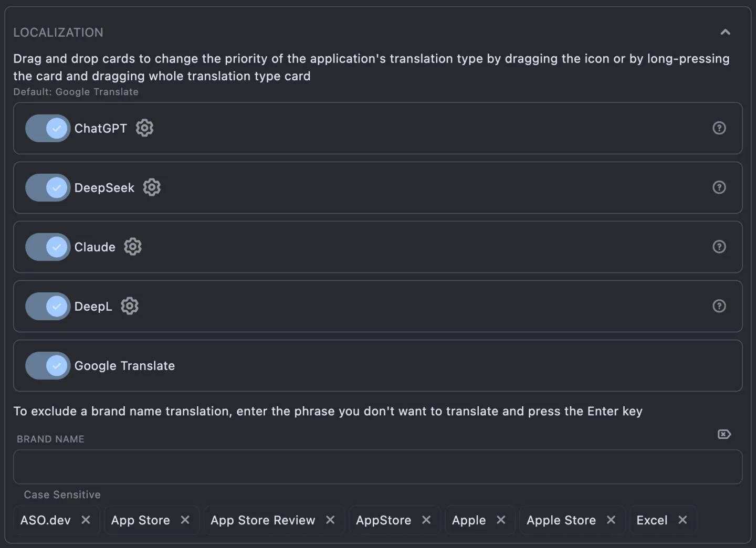Toggle Google Translate off
Image resolution: width=756 pixels, height=548 pixels.
pyautogui.click(x=48, y=365)
